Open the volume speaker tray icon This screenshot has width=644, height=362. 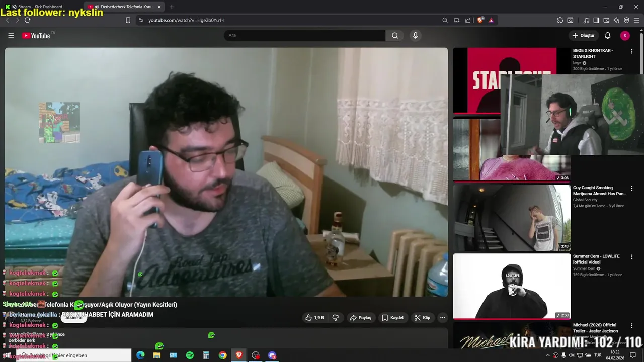(x=572, y=355)
